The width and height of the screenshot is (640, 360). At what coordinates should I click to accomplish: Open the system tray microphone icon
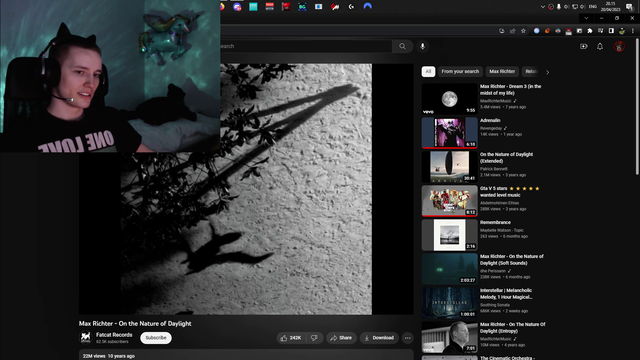point(559,7)
